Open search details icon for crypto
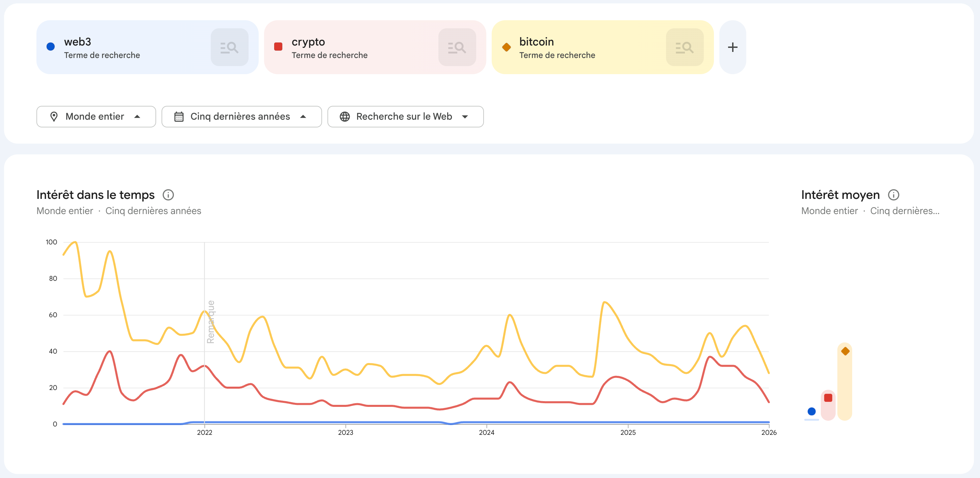The height and width of the screenshot is (478, 980). [457, 47]
